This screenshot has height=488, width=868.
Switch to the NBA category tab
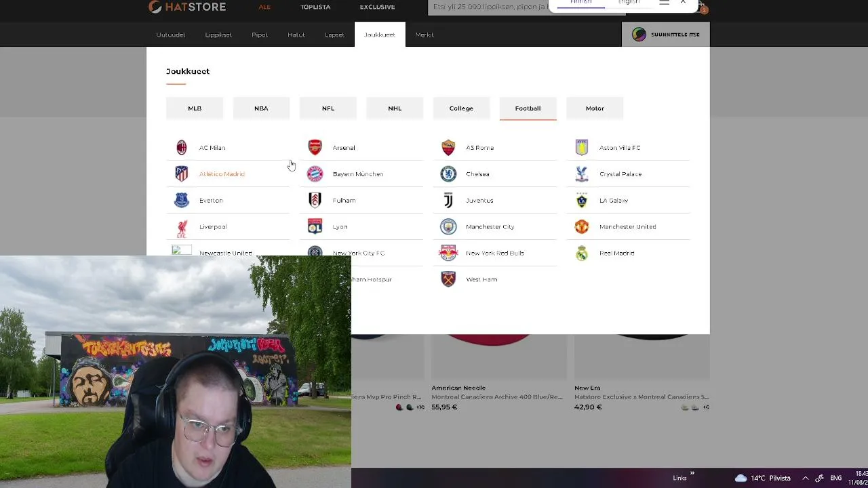pos(261,108)
